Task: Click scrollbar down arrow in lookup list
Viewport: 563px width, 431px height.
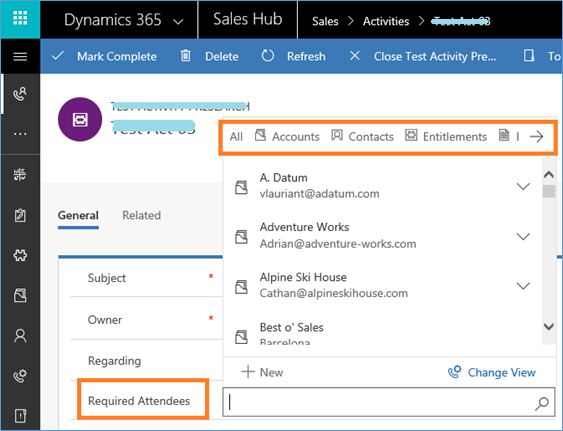Action: [x=549, y=326]
